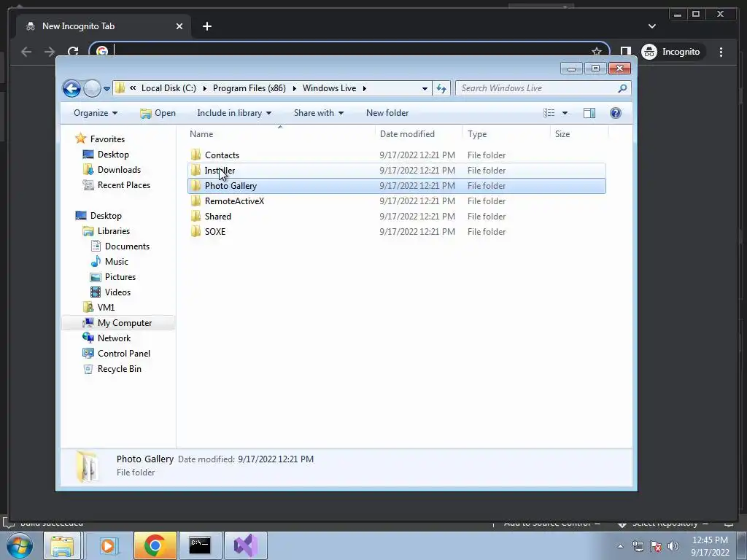The image size is (747, 560).
Task: Click the Open toolbar button
Action: click(158, 113)
